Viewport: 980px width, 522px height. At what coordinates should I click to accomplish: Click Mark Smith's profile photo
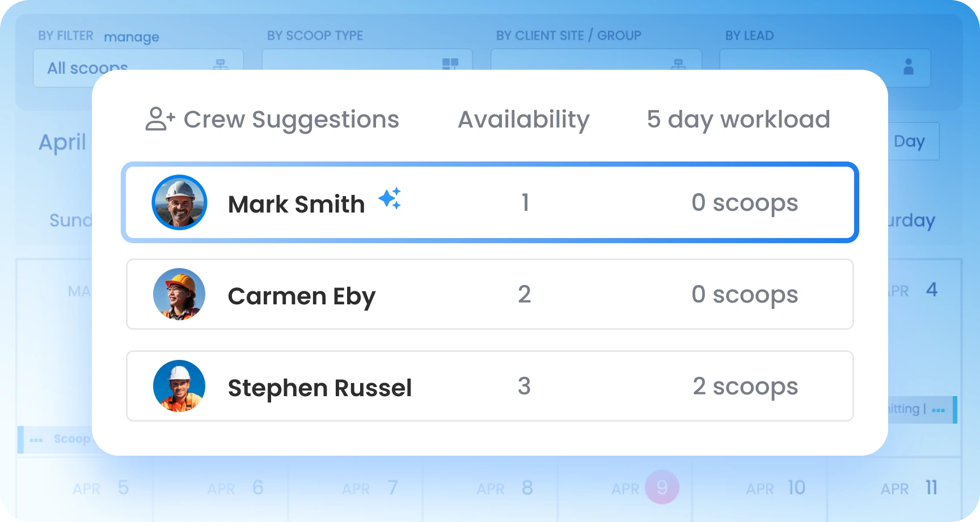point(179,202)
